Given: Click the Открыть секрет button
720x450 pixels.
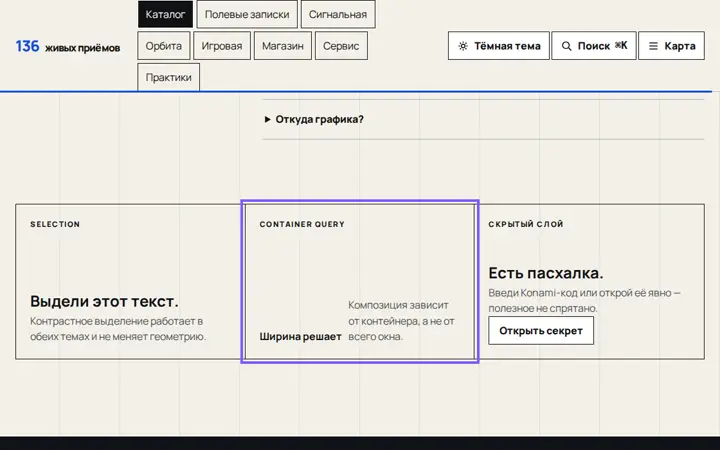Looking at the screenshot, I should coord(541,331).
